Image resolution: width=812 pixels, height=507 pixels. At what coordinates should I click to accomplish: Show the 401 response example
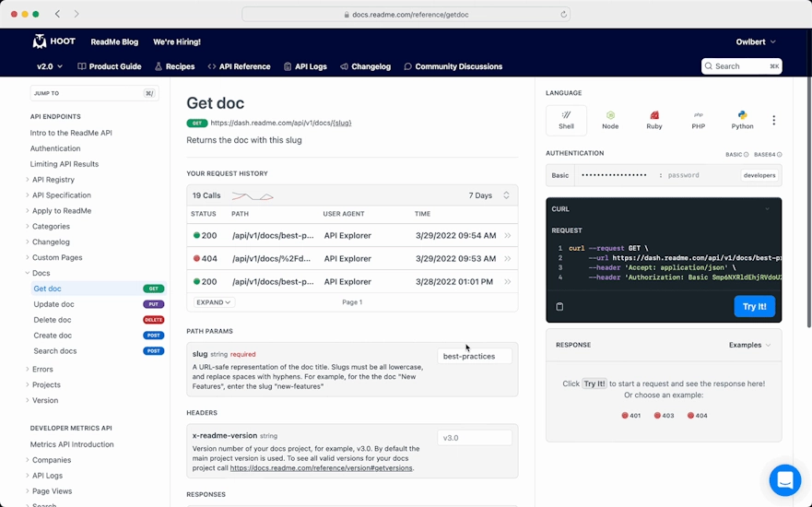point(631,416)
